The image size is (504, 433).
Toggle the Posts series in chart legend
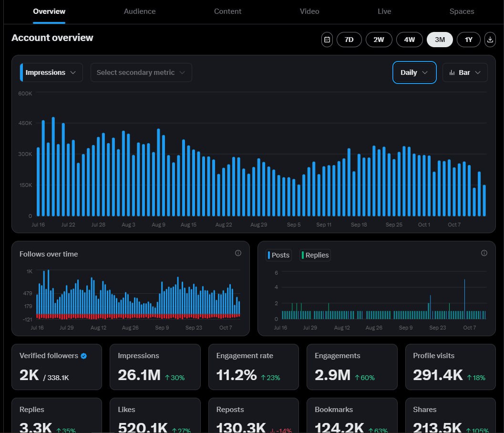coord(278,255)
